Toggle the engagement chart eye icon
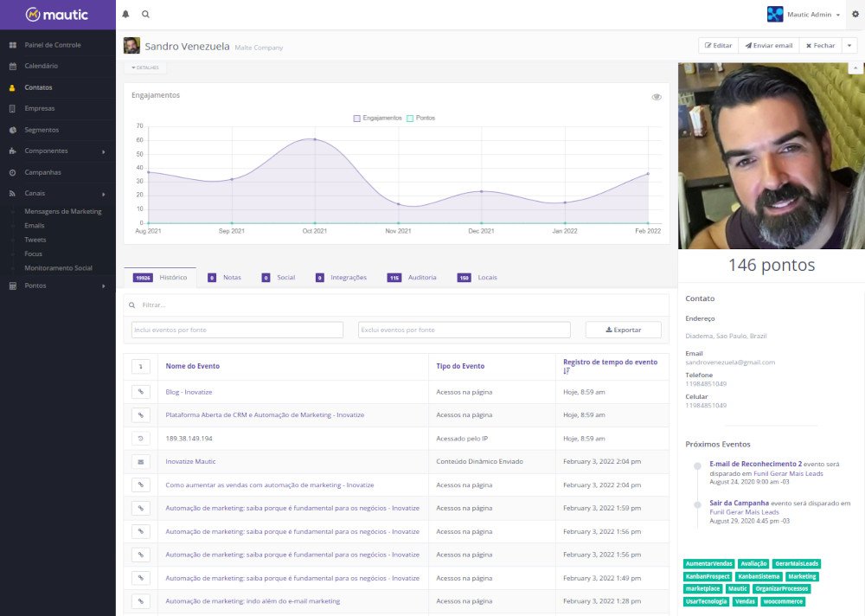 [657, 97]
